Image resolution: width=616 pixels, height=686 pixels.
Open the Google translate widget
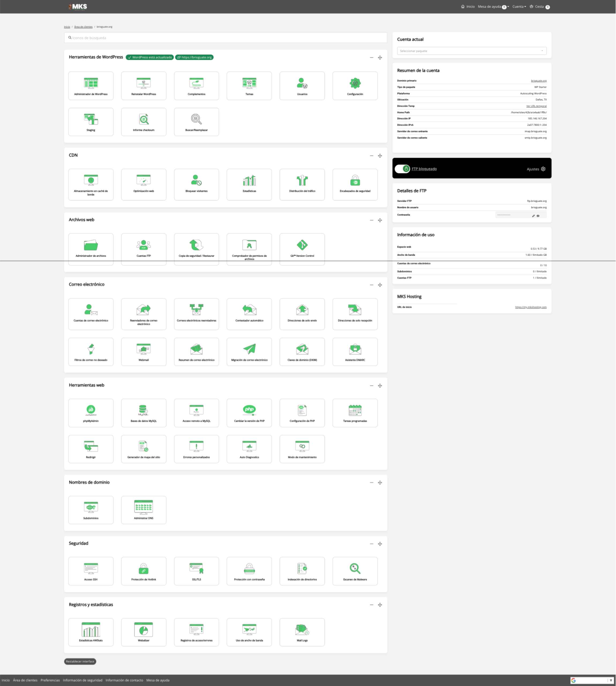click(x=592, y=680)
